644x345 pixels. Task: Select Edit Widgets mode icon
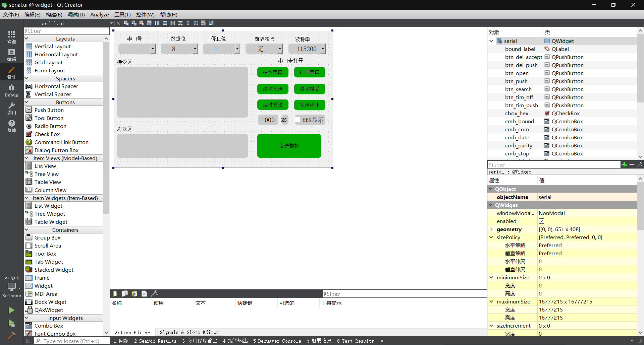126,23
